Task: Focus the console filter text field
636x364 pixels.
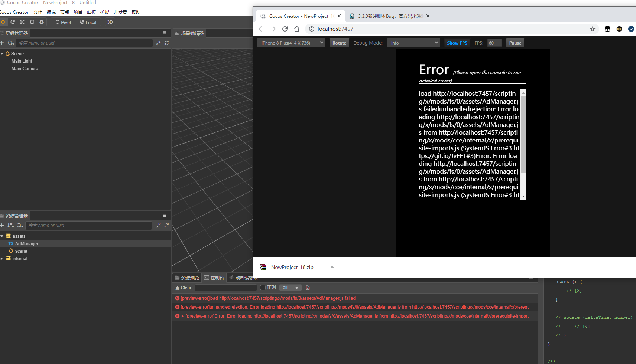Action: coord(226,288)
